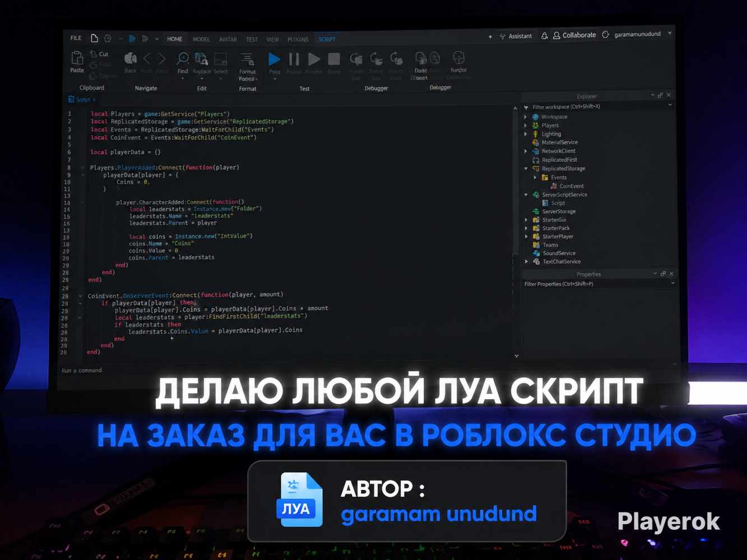Click the editor scrollbar's up arrow

516,108
